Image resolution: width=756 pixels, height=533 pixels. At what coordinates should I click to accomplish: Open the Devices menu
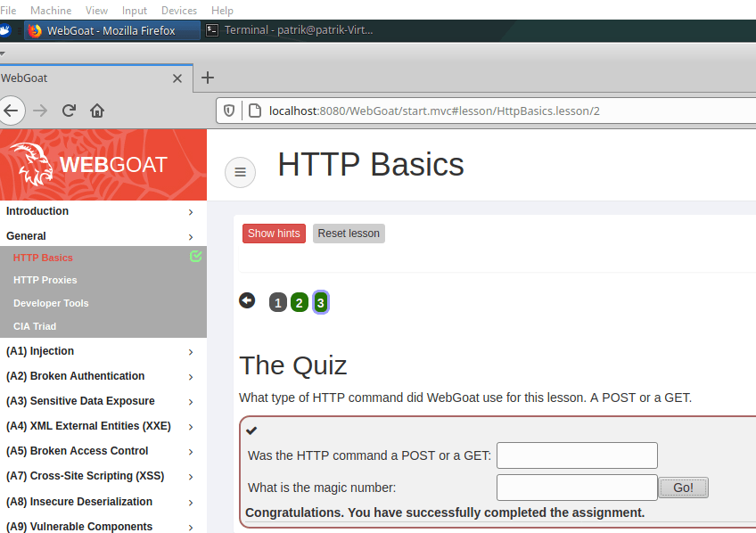[x=178, y=10]
